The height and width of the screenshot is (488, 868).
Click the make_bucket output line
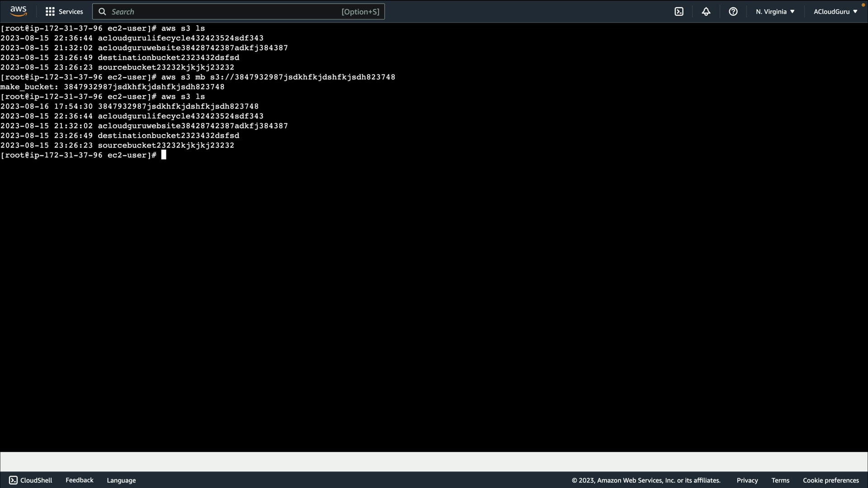[112, 87]
